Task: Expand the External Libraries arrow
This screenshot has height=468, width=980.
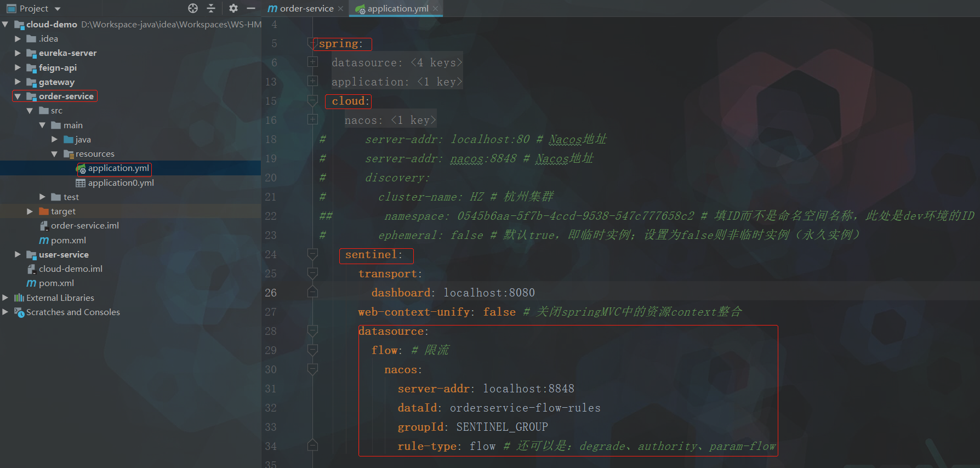Action: (x=5, y=298)
